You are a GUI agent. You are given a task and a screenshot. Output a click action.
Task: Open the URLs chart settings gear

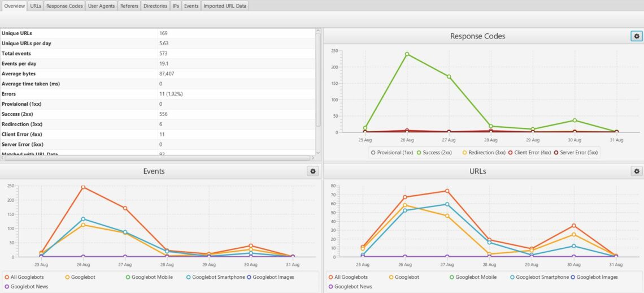coord(637,171)
